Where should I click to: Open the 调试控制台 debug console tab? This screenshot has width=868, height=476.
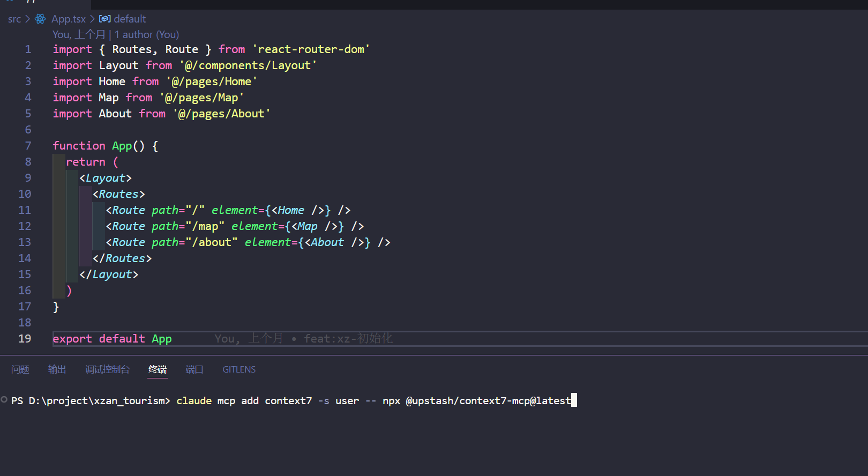[107, 369]
